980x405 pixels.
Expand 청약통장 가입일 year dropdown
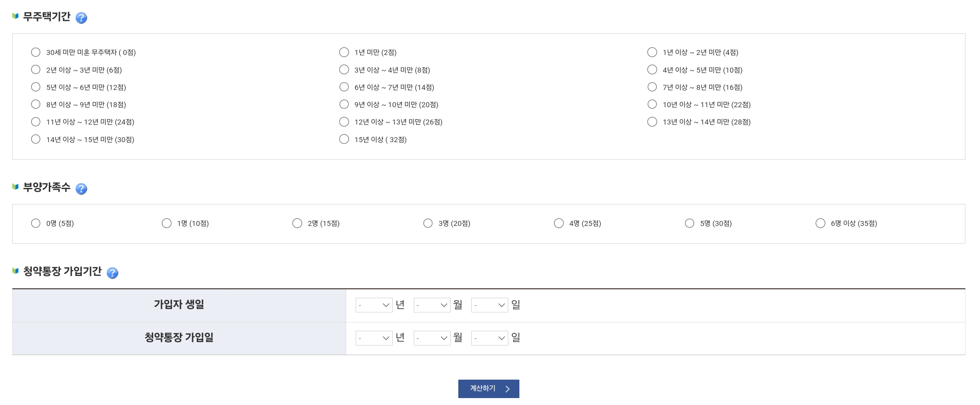point(374,338)
